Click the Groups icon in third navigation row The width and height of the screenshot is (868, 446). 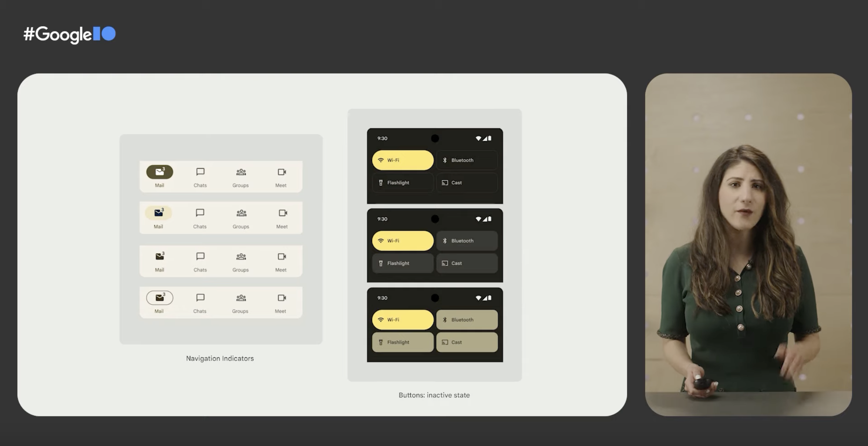point(240,256)
